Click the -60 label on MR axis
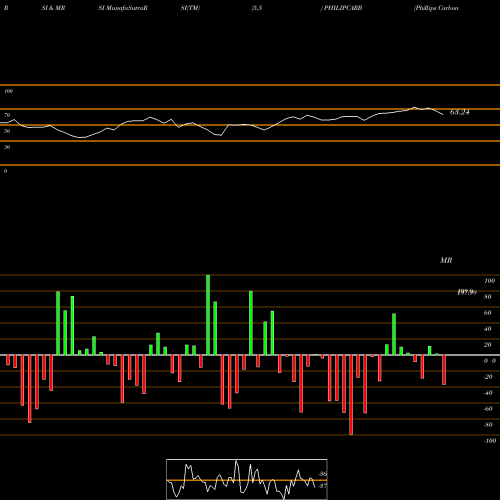 tap(488, 409)
